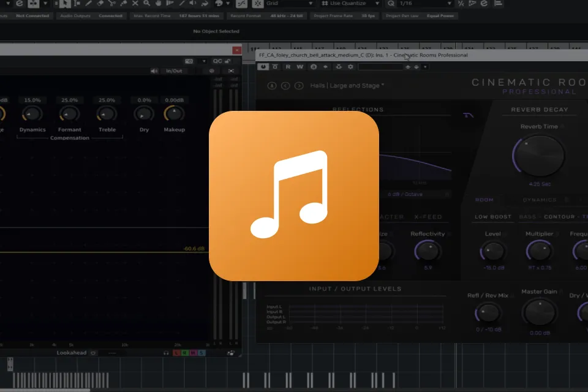Select the Mute X tool
Viewport: 588px width, 392px height.
[135, 4]
